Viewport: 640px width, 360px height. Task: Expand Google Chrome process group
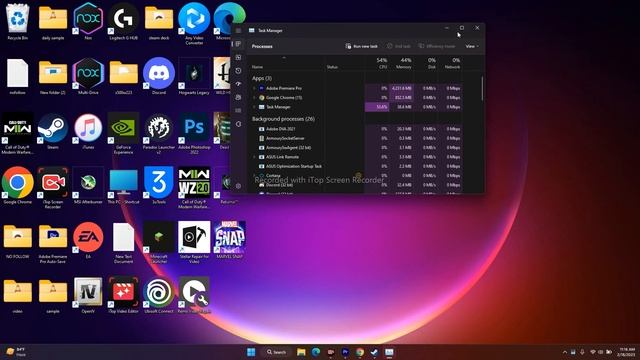pos(255,98)
